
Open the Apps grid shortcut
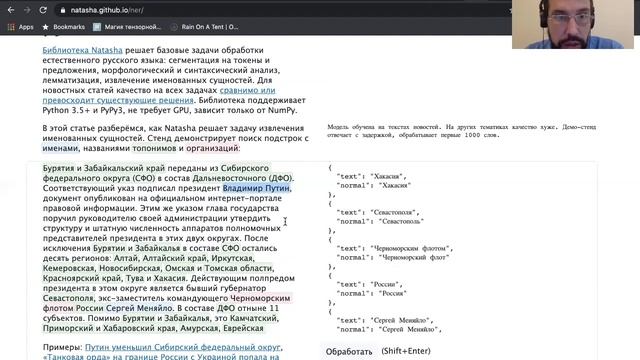coord(20,27)
